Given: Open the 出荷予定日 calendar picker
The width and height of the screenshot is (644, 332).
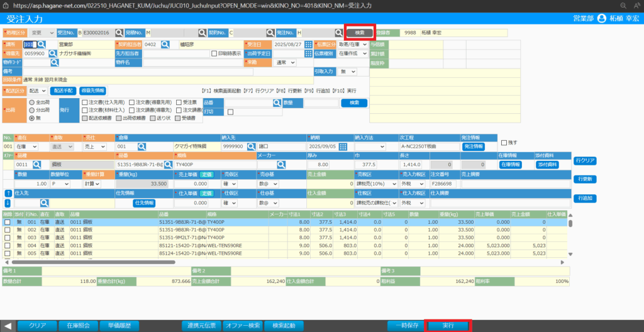Looking at the screenshot, I should [308, 53].
